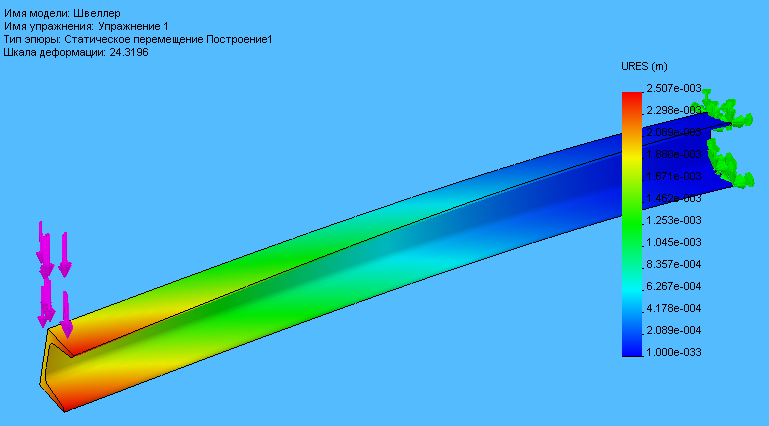Viewport: 769px width, 426px height.
Task: Click the legend title "URES (m)"
Action: click(x=644, y=66)
